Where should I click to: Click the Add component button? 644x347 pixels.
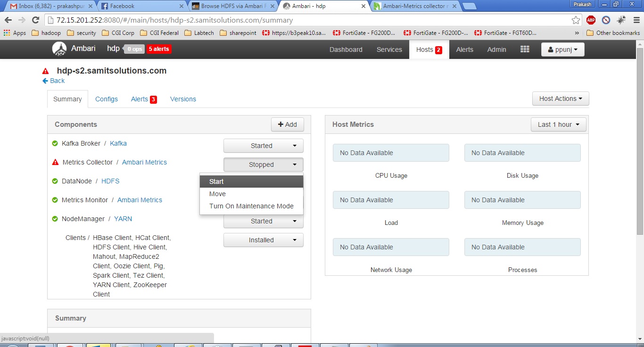(288, 124)
